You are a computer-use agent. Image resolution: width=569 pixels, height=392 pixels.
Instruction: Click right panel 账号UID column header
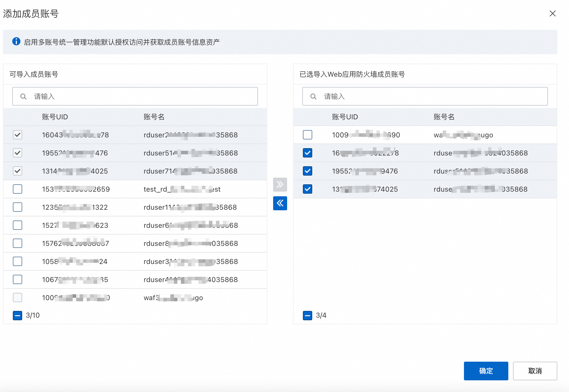[345, 117]
